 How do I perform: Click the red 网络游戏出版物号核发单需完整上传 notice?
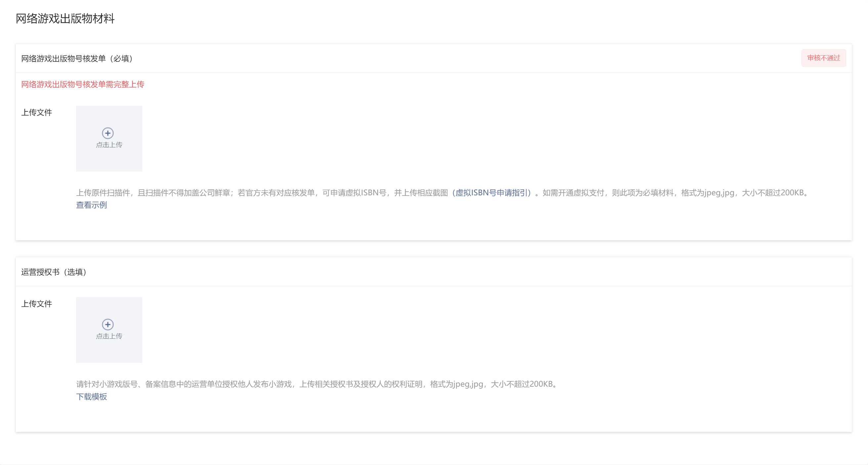pos(83,84)
